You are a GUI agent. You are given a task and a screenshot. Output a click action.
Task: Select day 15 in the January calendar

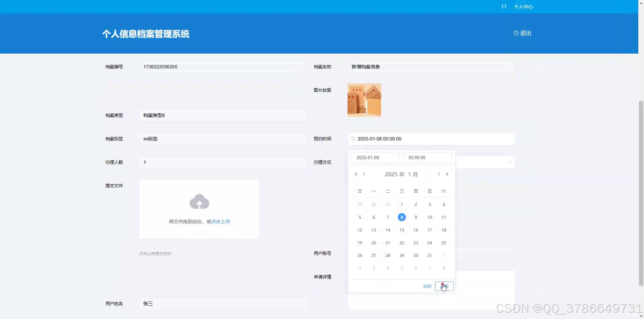(x=401, y=230)
